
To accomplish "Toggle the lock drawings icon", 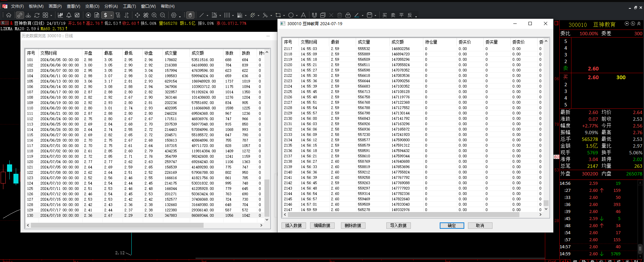I will point(348,15).
